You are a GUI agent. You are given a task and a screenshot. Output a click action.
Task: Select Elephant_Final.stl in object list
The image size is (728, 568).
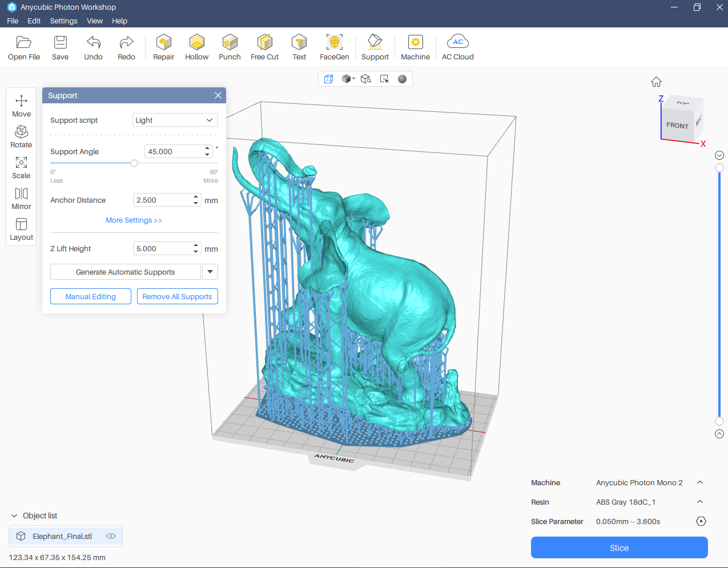click(x=66, y=536)
